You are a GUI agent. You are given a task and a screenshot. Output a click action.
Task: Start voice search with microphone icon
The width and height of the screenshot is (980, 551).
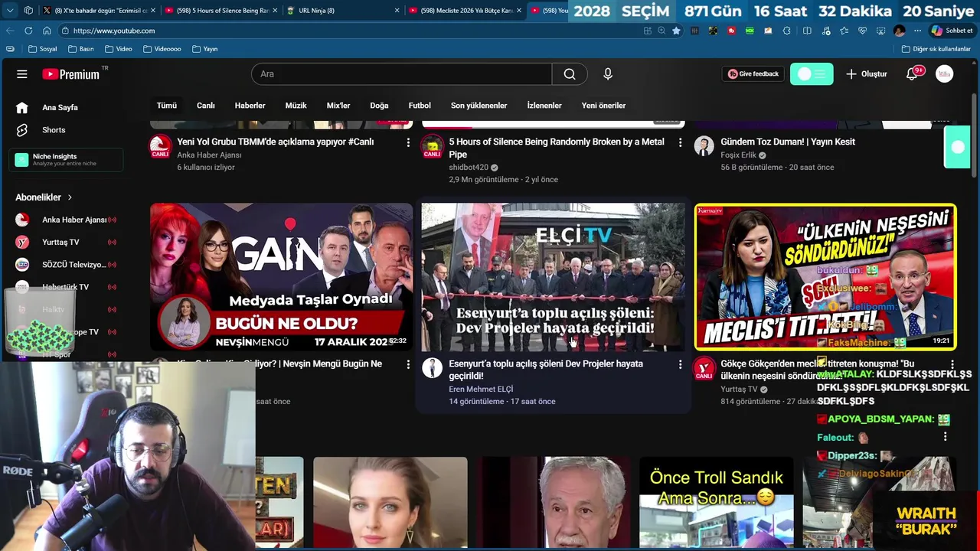coord(608,74)
